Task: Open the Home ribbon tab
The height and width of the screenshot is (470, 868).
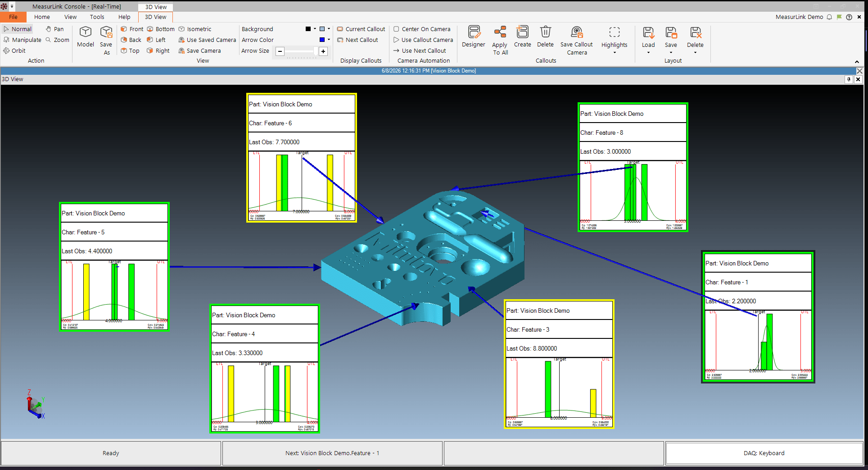Action: tap(42, 17)
